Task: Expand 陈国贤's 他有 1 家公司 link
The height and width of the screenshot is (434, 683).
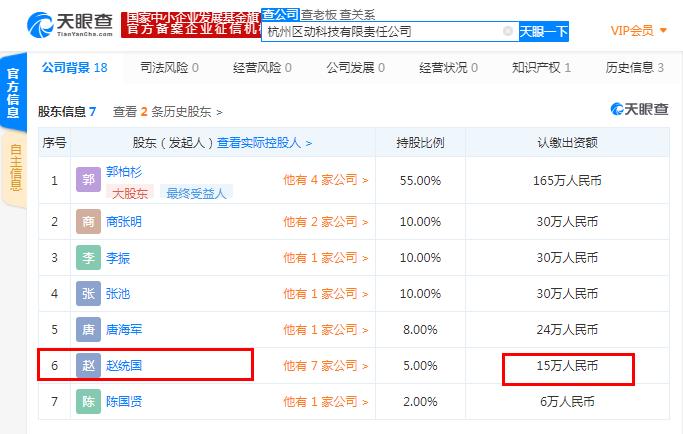Action: coord(326,401)
